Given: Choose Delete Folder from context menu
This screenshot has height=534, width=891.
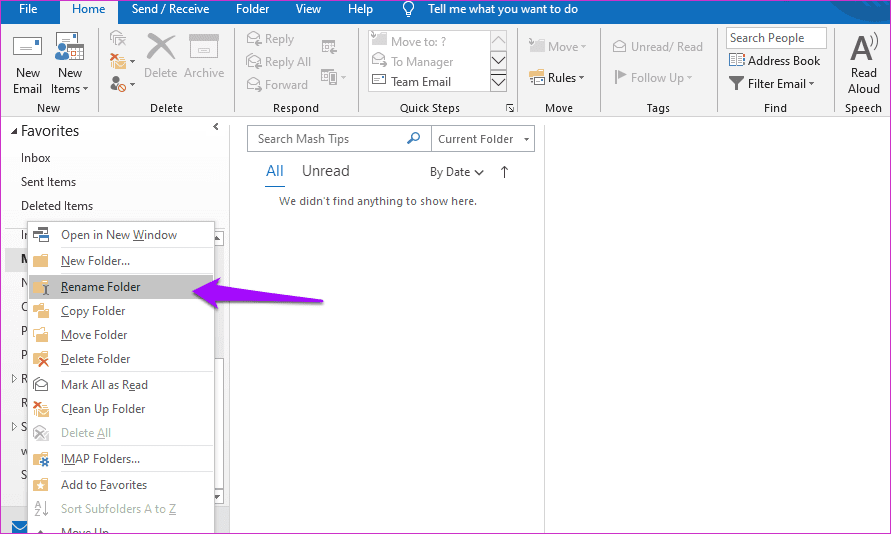Looking at the screenshot, I should point(95,359).
